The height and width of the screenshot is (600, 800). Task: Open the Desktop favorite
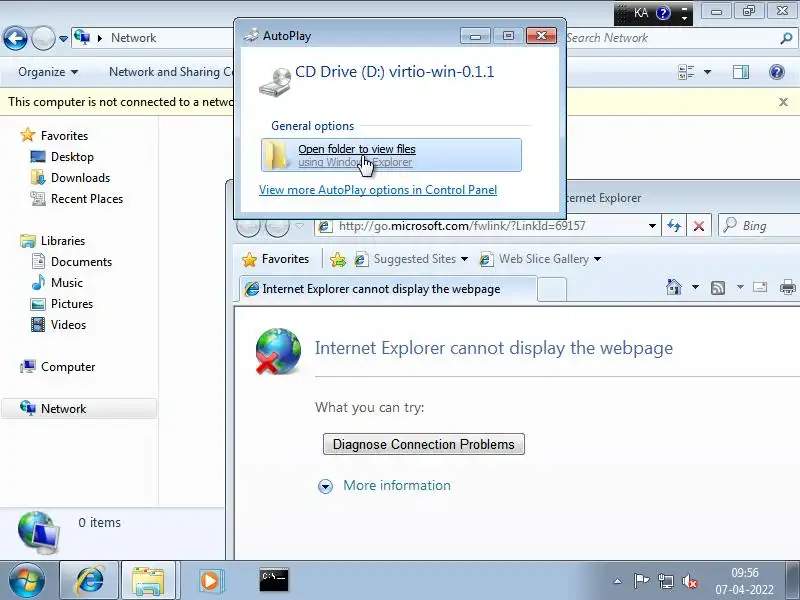pos(62,157)
